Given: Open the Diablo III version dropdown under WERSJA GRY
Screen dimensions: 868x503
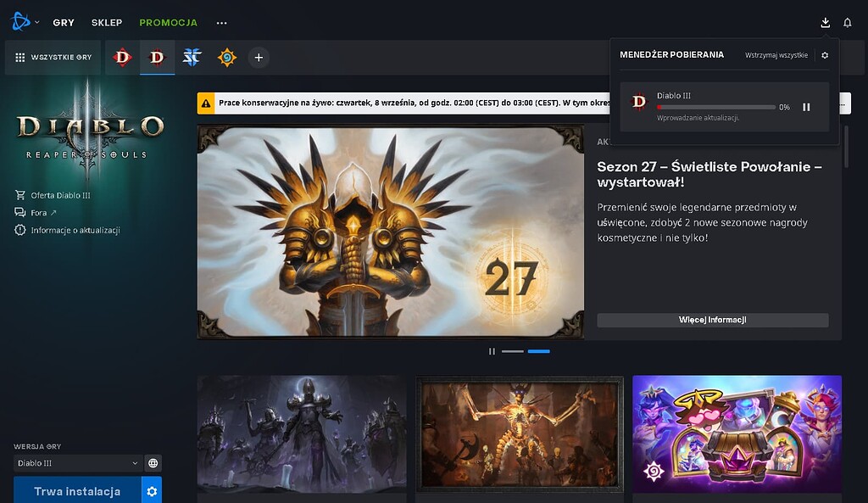Looking at the screenshot, I should [75, 463].
